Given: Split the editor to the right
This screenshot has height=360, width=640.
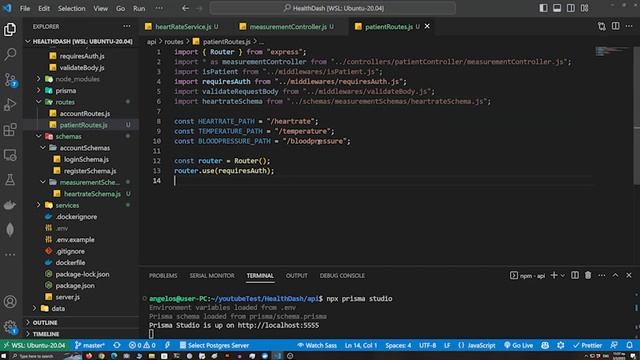Looking at the screenshot, I should tap(616, 27).
